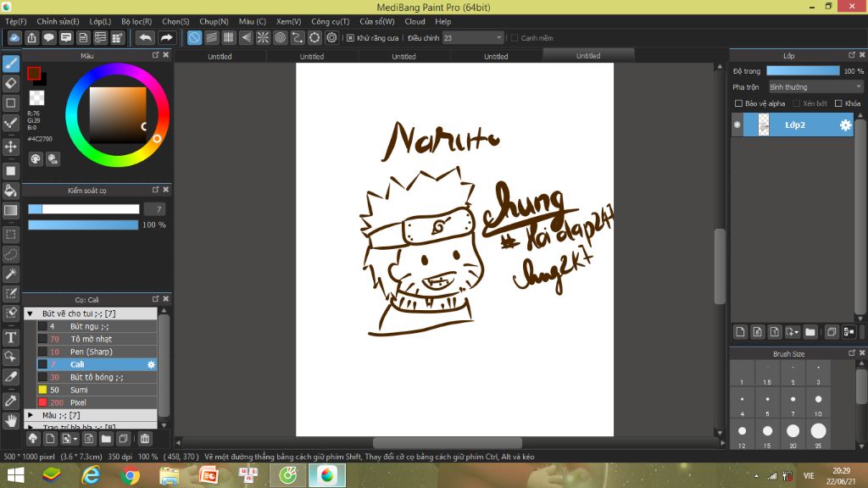Select the Eraser tool
The width and height of the screenshot is (868, 488).
[x=11, y=84]
